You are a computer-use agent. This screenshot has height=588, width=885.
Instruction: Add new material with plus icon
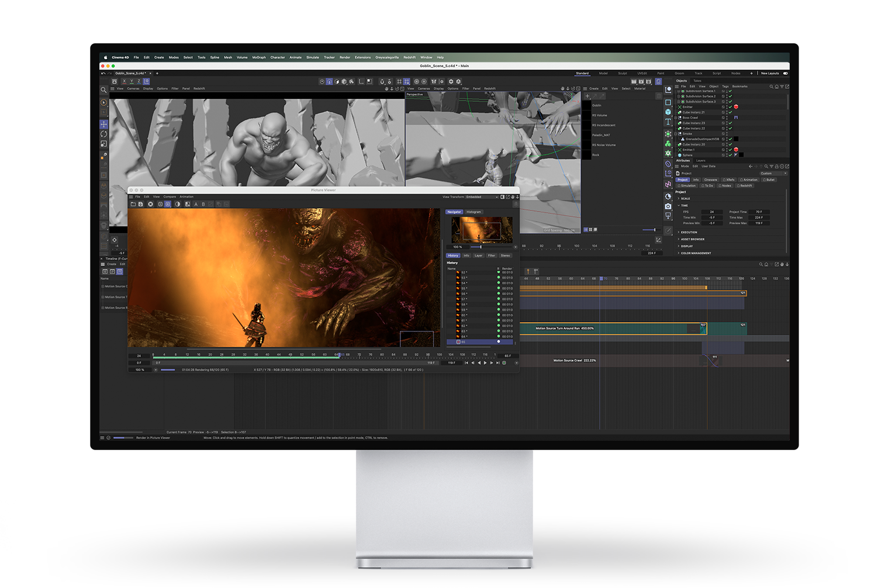pyautogui.click(x=587, y=96)
